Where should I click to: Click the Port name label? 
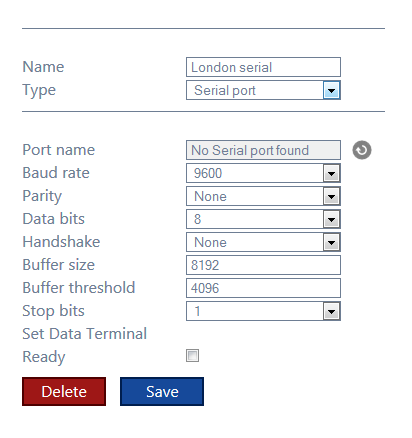tap(59, 150)
